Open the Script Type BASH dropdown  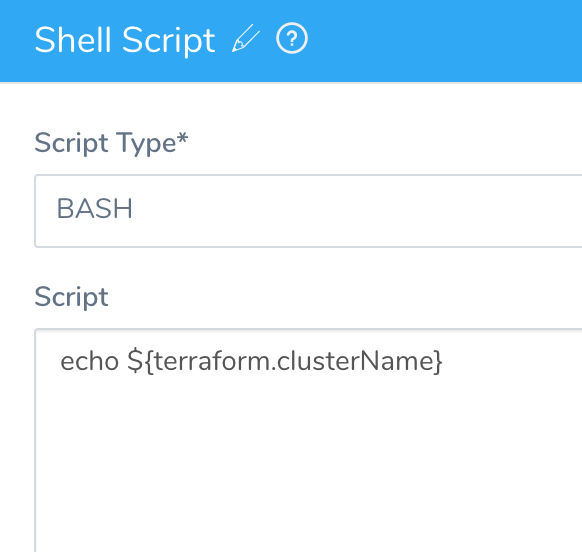[308, 210]
